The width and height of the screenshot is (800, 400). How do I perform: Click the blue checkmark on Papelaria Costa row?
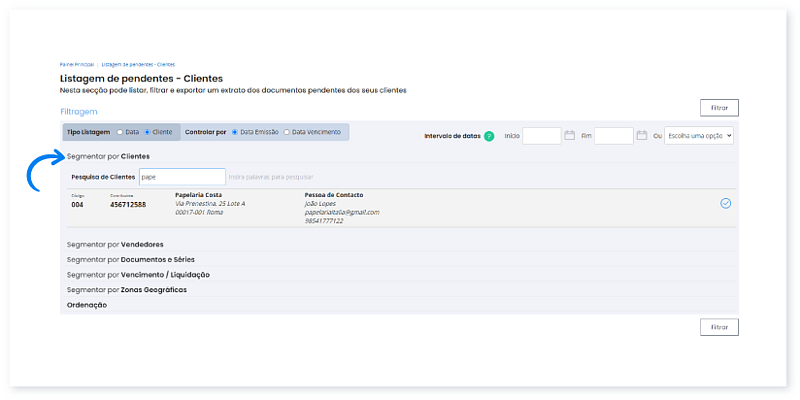[725, 203]
